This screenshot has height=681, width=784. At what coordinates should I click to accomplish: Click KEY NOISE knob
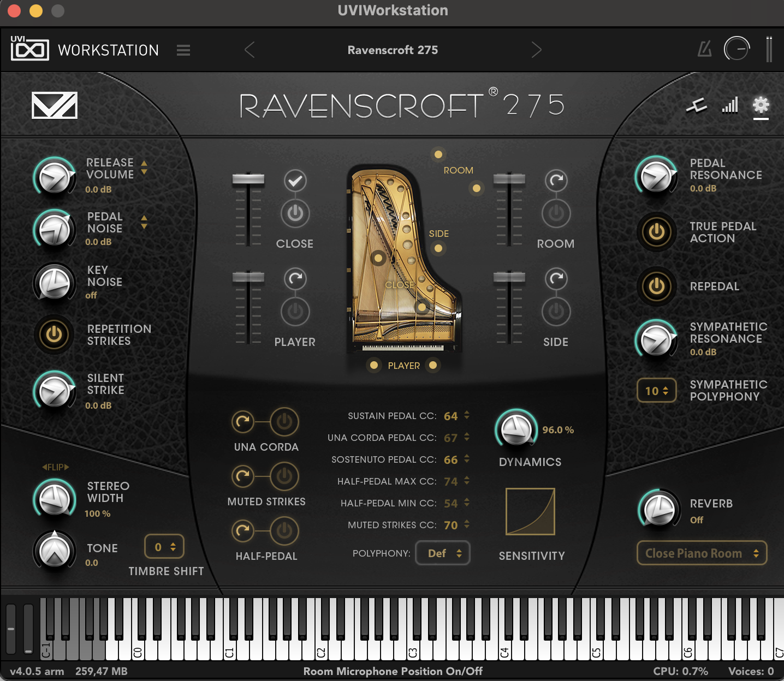55,283
